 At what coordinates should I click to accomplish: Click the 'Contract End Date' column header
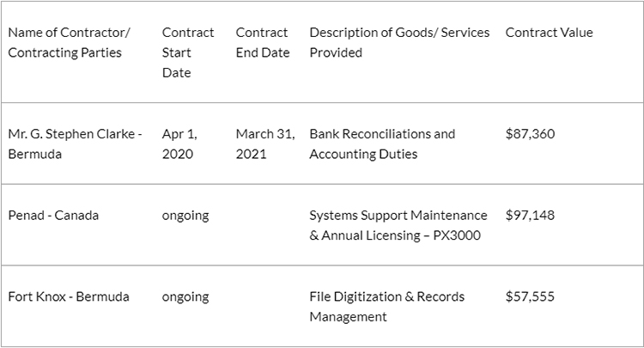pyautogui.click(x=262, y=43)
